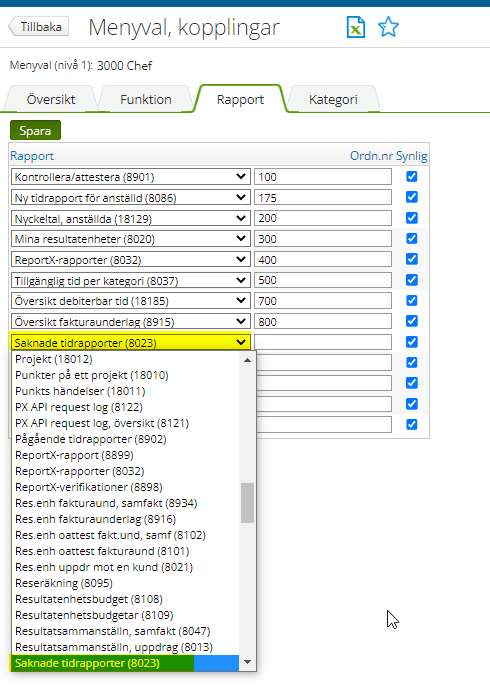The width and height of the screenshot is (490, 695).
Task: Choose Projekt (18012) from the list
Action: click(125, 359)
